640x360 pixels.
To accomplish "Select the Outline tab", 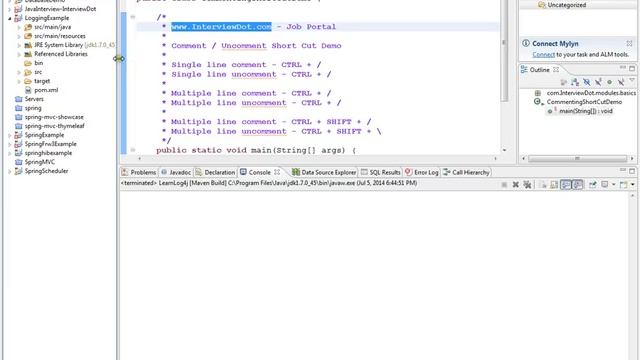I will click(539, 70).
